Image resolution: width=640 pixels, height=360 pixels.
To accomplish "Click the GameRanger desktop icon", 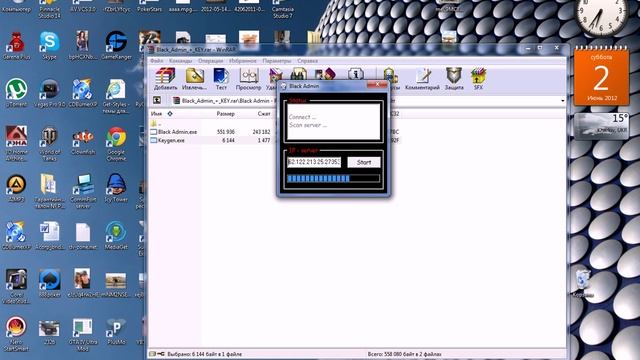I will (116, 46).
